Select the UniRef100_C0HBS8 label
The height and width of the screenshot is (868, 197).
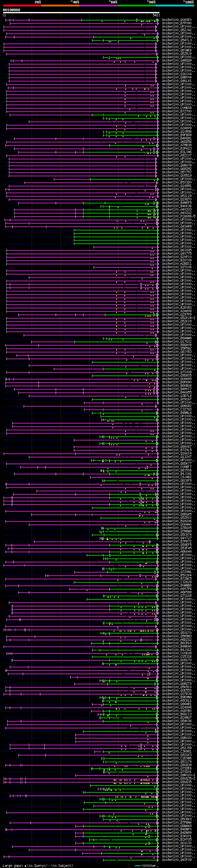[x=177, y=108]
